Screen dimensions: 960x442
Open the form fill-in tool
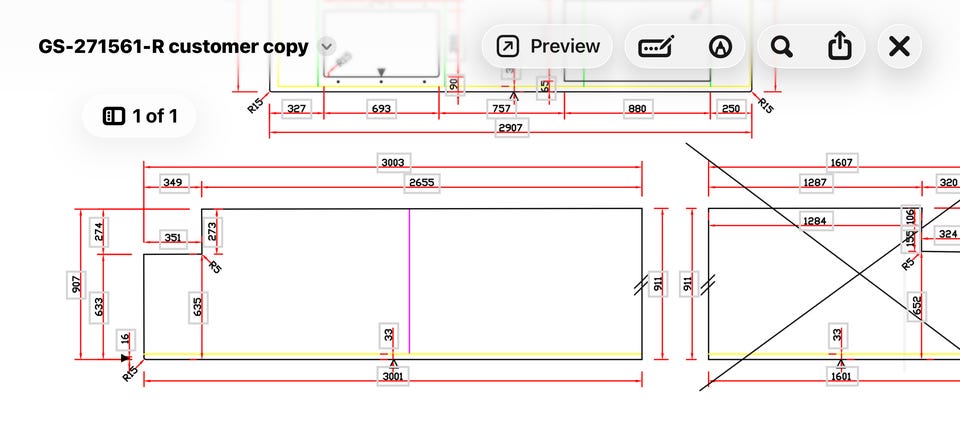[656, 47]
